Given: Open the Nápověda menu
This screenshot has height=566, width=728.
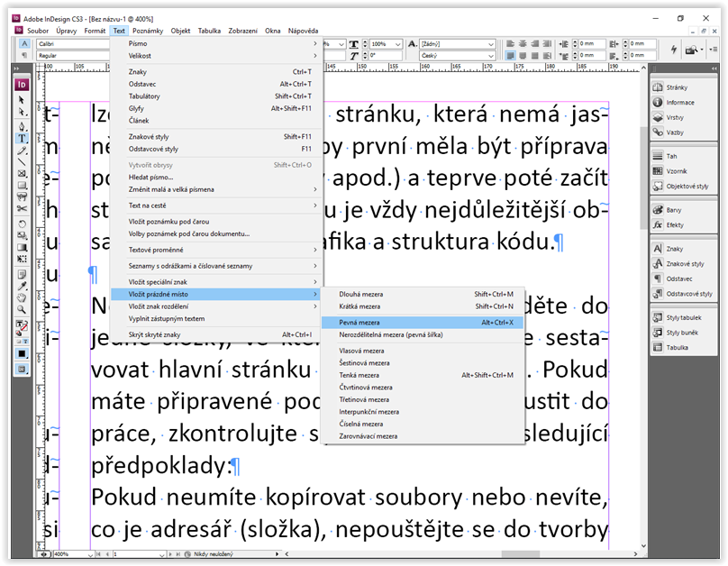Looking at the screenshot, I should pyautogui.click(x=303, y=31).
